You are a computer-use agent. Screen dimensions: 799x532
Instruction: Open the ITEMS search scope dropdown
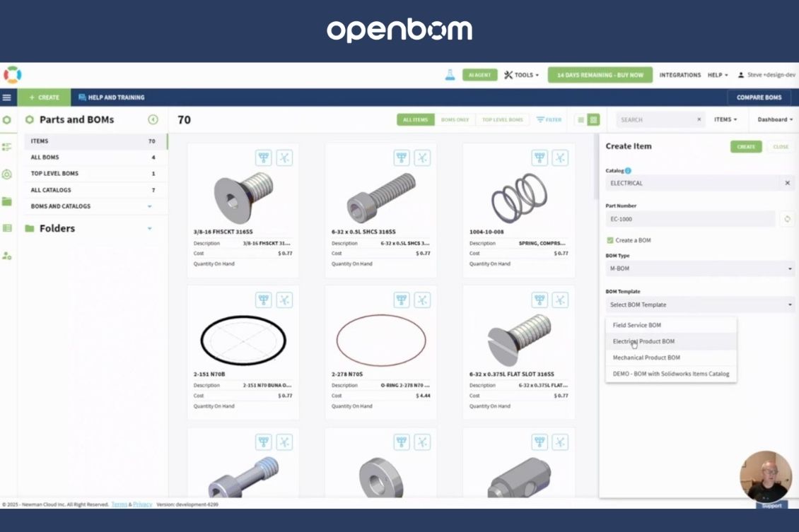tap(725, 119)
